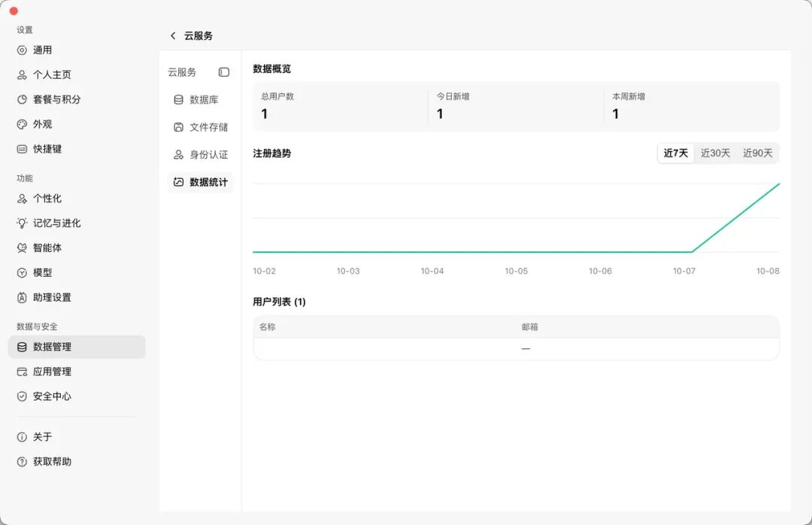Click the 数据概览 heading
The width and height of the screenshot is (812, 525).
click(272, 69)
